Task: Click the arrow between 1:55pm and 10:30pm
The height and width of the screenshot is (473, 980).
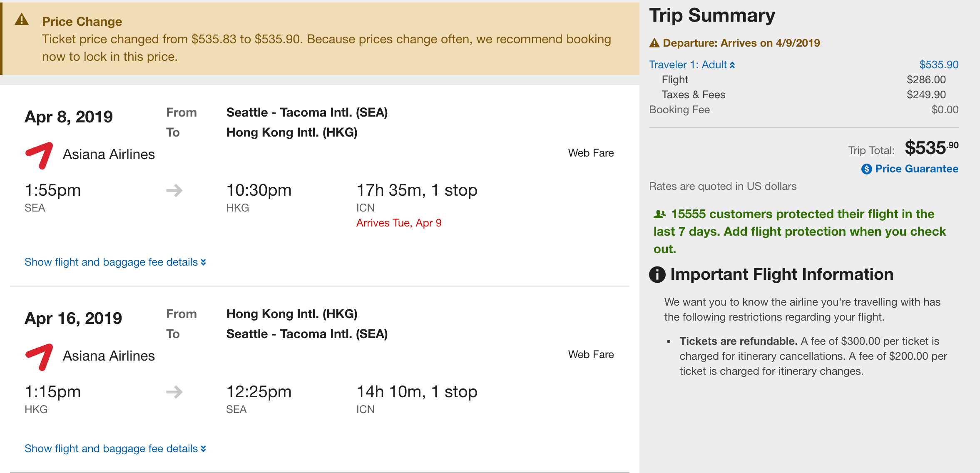Action: [x=174, y=191]
